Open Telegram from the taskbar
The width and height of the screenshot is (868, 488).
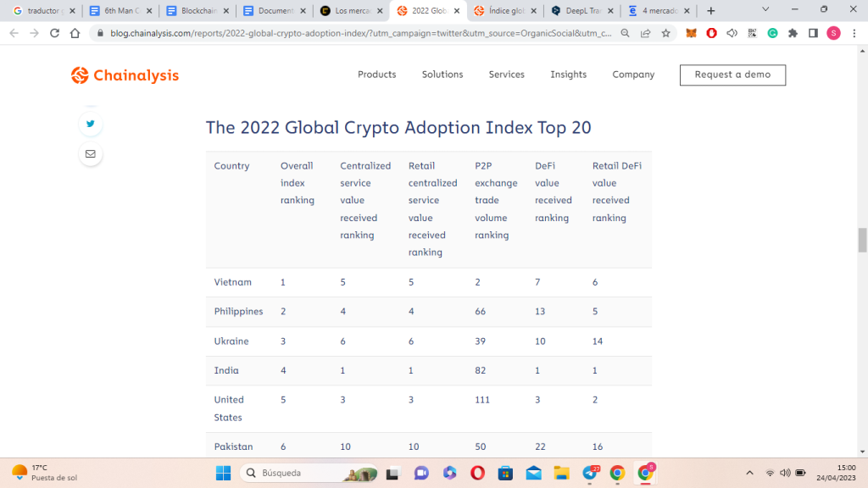coord(591,473)
